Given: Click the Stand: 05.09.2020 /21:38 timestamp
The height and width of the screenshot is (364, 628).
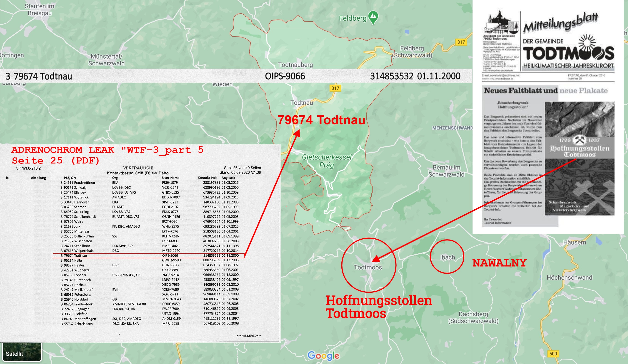Looking at the screenshot, I should (240, 173).
